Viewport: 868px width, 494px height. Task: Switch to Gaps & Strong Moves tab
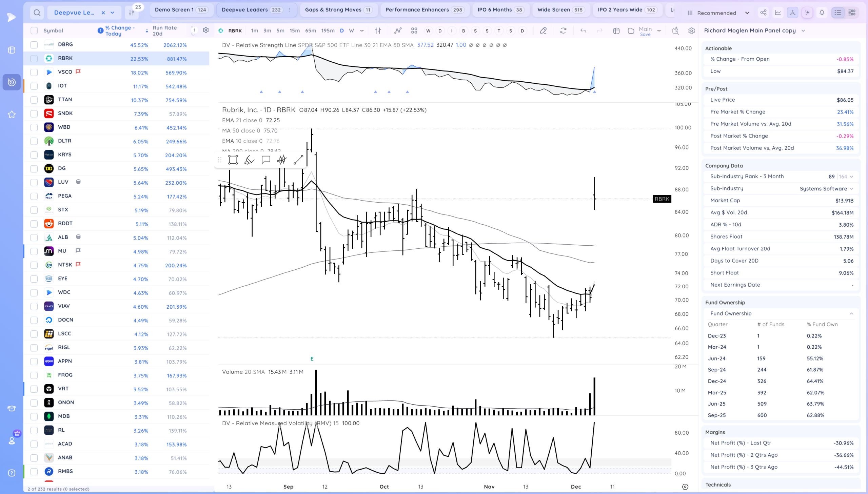(338, 9)
